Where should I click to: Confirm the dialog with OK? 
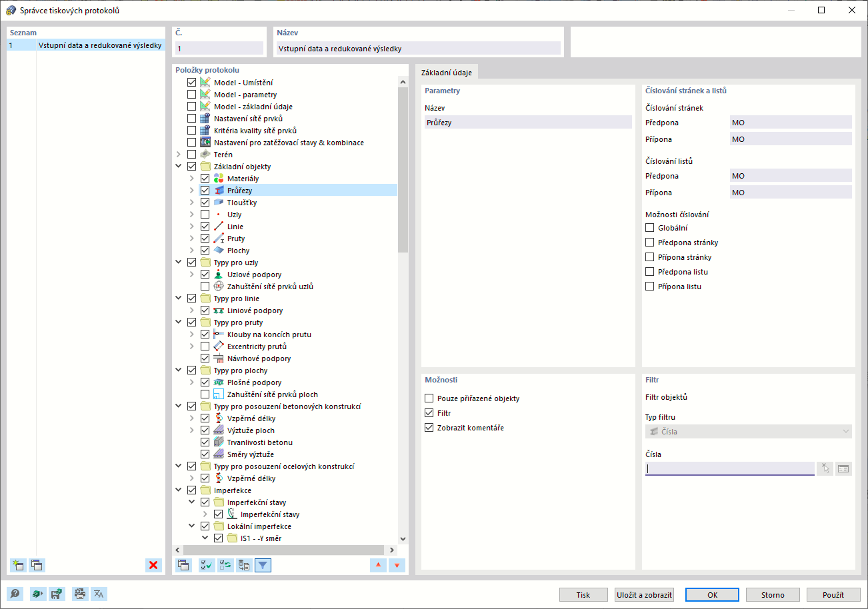click(x=712, y=595)
